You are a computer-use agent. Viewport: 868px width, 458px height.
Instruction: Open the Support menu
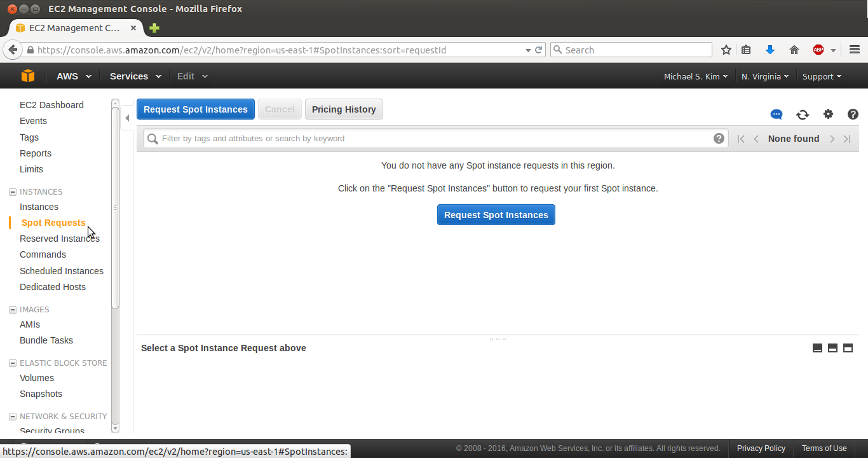point(822,76)
